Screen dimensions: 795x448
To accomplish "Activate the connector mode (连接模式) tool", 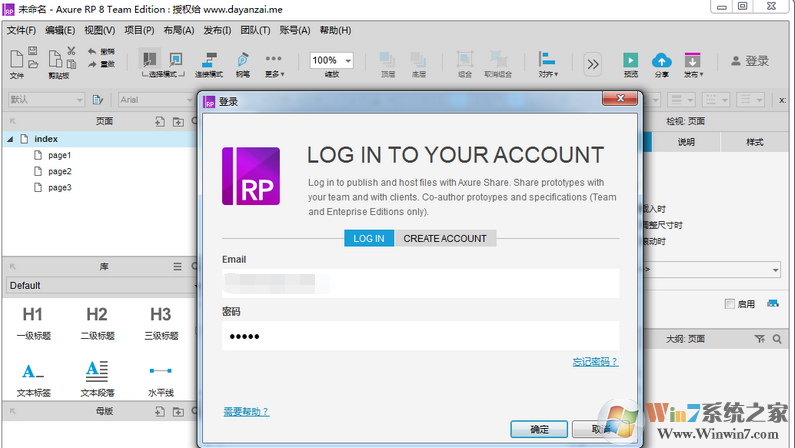I will pos(209,64).
